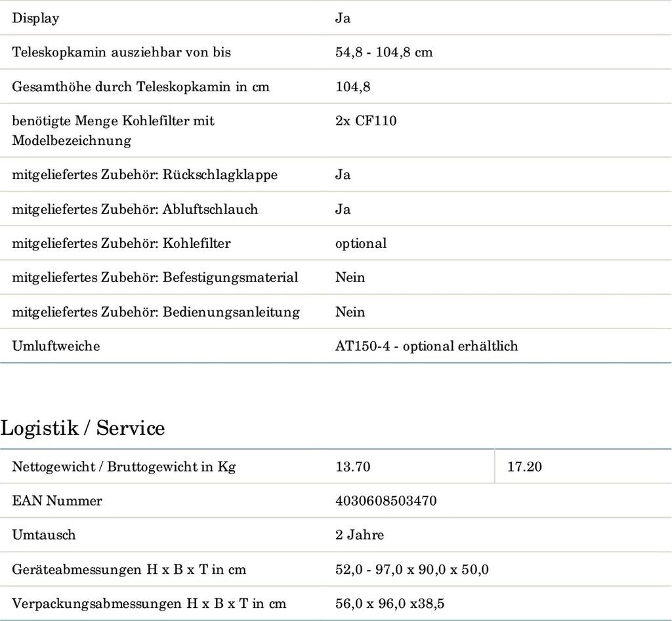The width and height of the screenshot is (672, 621).
Task: Click 'Ja' in the Abluftschlauch row
Action: click(x=343, y=209)
